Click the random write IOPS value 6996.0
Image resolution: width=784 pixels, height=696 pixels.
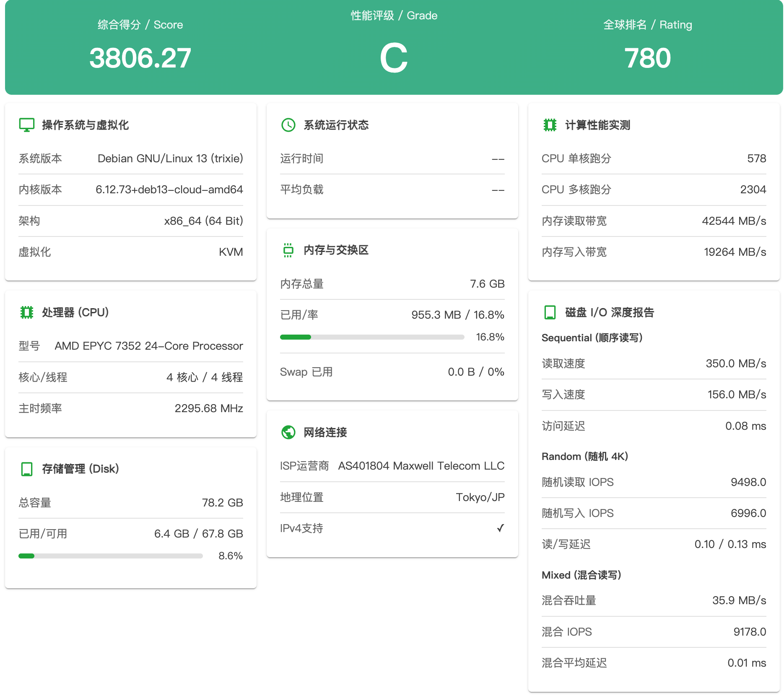748,513
